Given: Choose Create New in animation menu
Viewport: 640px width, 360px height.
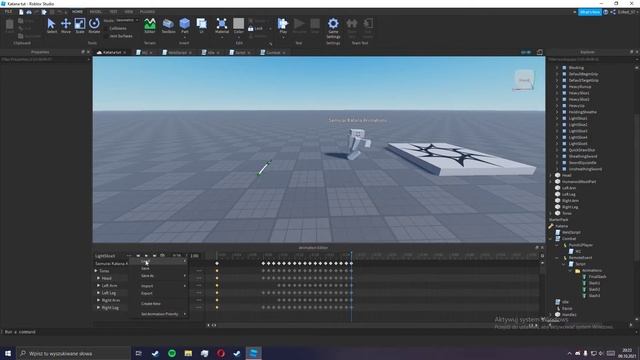Looking at the screenshot, I should tap(151, 303).
